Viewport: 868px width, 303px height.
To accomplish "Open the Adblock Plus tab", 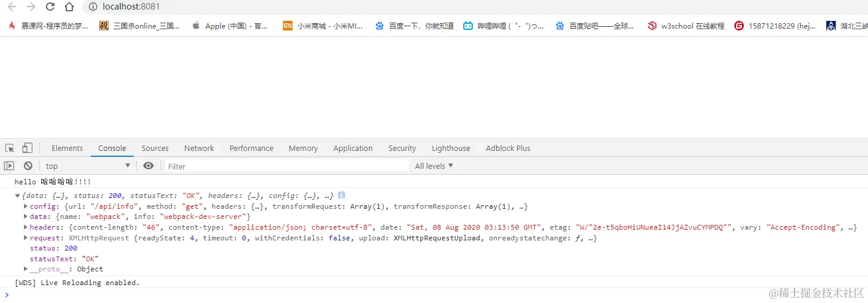I will click(508, 148).
